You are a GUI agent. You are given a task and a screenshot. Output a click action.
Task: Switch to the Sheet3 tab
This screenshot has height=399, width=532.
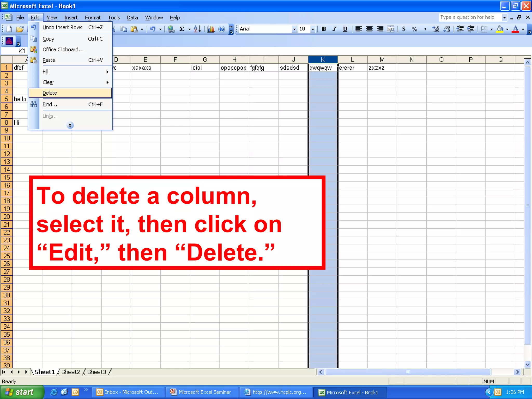(97, 372)
